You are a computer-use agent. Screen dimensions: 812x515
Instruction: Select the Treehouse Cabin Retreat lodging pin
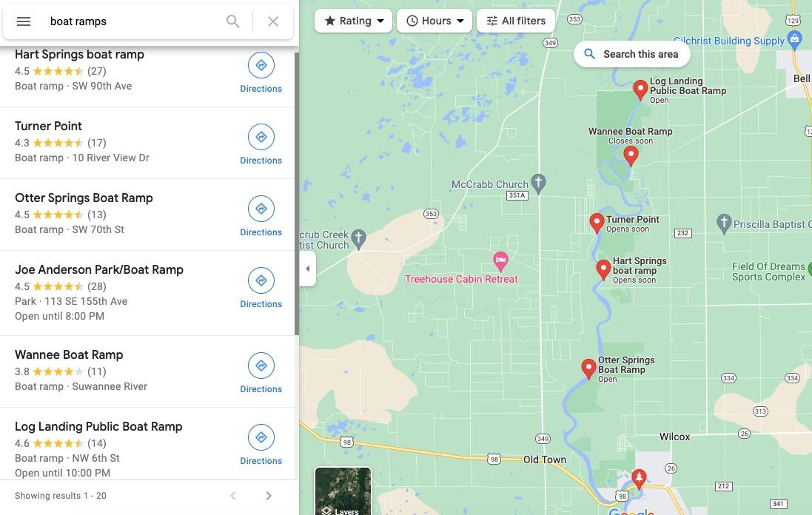coord(500,261)
